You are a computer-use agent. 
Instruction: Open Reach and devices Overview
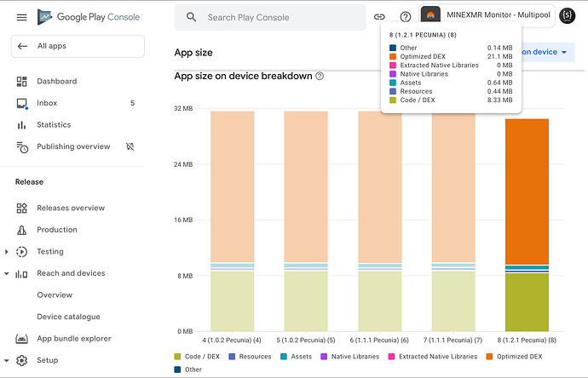tap(55, 295)
